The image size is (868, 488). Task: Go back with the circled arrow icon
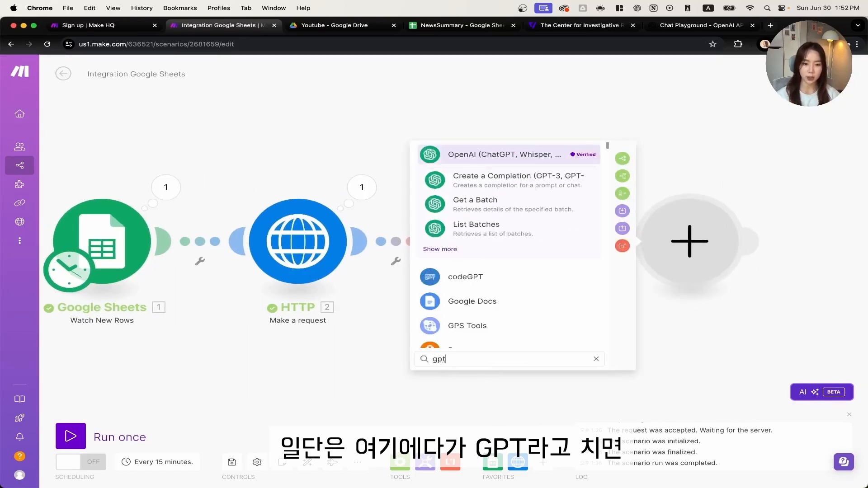63,74
